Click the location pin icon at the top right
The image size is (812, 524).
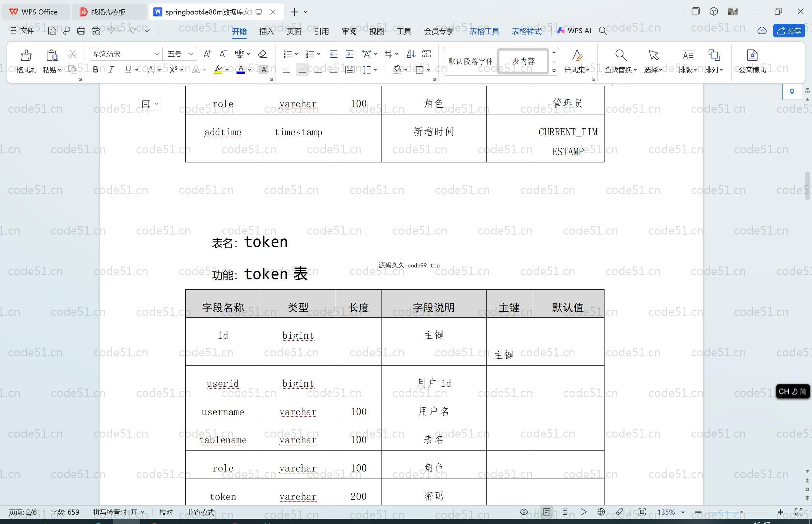pos(792,91)
